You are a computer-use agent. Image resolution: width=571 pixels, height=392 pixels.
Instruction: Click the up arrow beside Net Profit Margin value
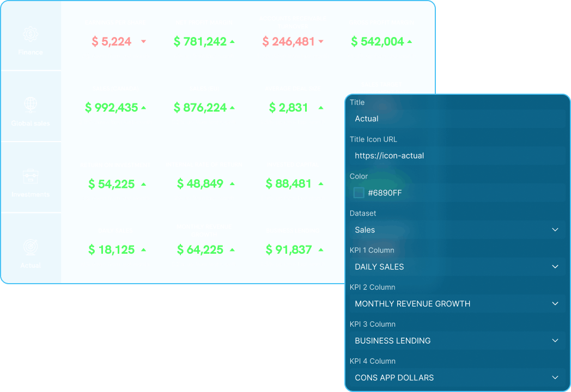233,40
